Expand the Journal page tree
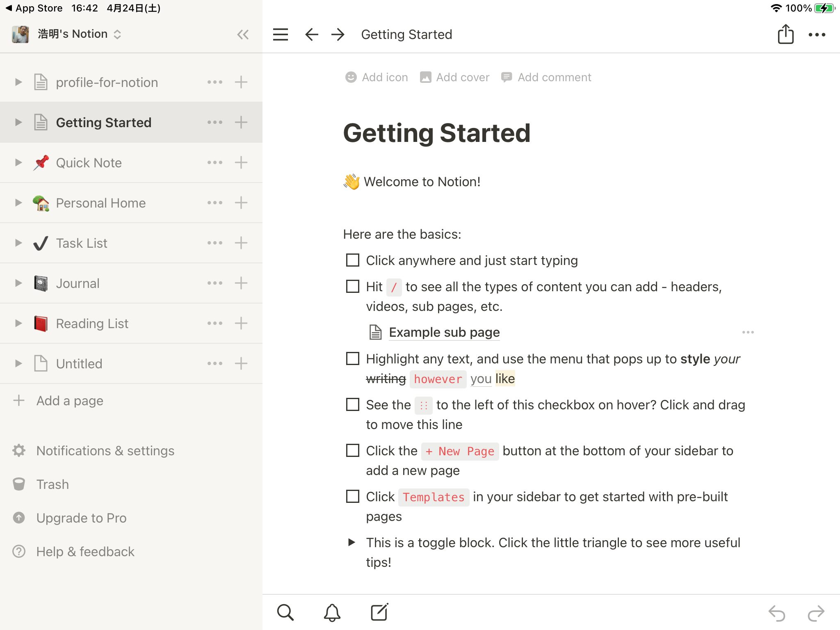This screenshot has height=630, width=840. 18,283
